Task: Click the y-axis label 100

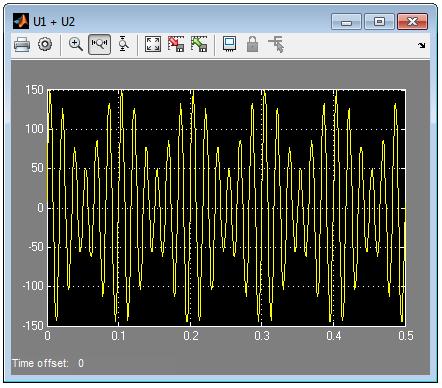Action: tap(35, 129)
